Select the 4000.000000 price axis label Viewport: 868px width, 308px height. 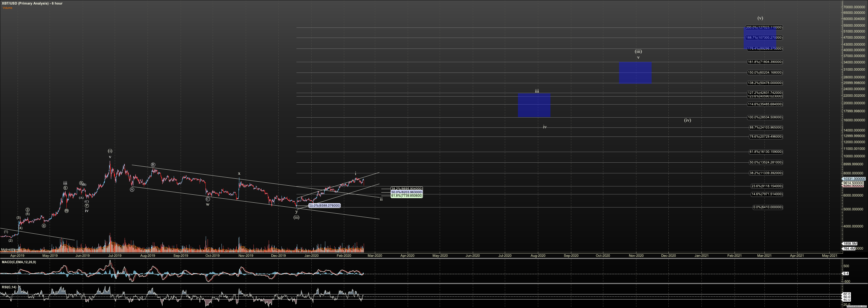click(x=853, y=227)
